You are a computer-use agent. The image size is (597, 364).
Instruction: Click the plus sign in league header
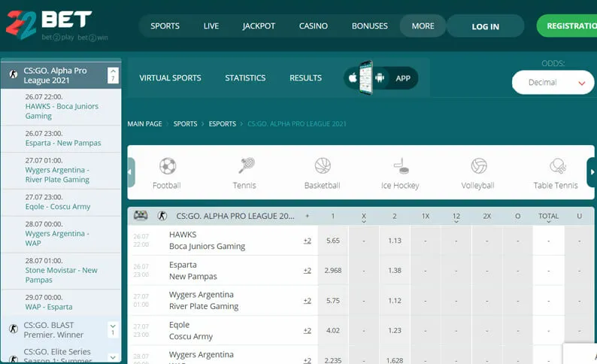click(x=308, y=216)
